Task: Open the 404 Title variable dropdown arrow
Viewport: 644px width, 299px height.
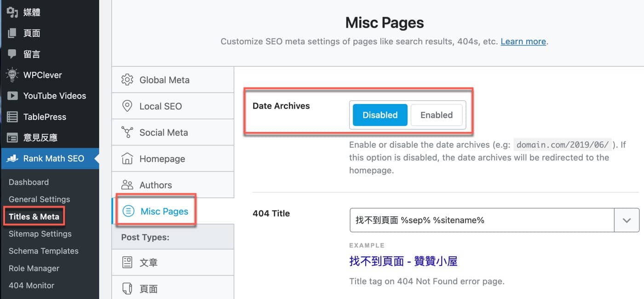Action: tap(627, 220)
